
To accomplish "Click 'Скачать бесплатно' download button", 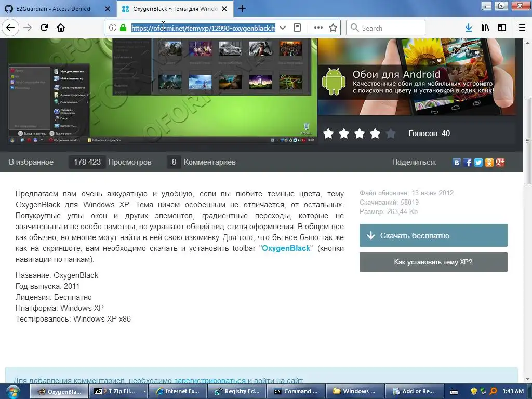I will coord(433,235).
